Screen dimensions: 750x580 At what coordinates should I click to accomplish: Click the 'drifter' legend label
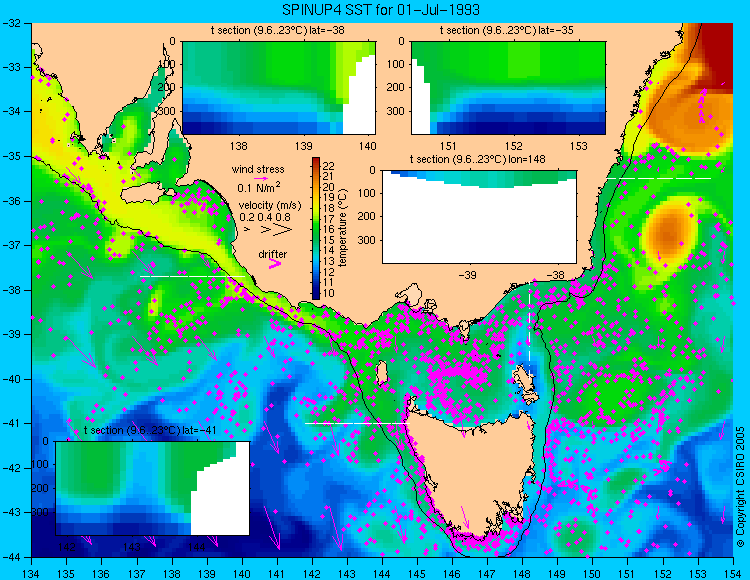[273, 254]
